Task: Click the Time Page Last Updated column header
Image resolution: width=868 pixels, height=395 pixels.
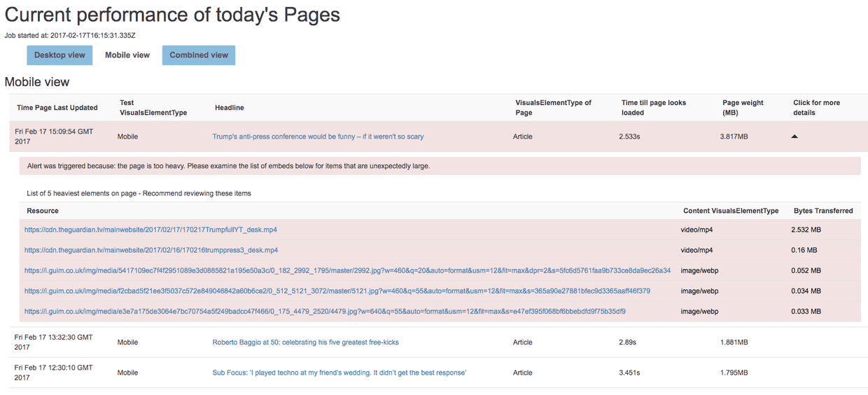Action: 57,108
